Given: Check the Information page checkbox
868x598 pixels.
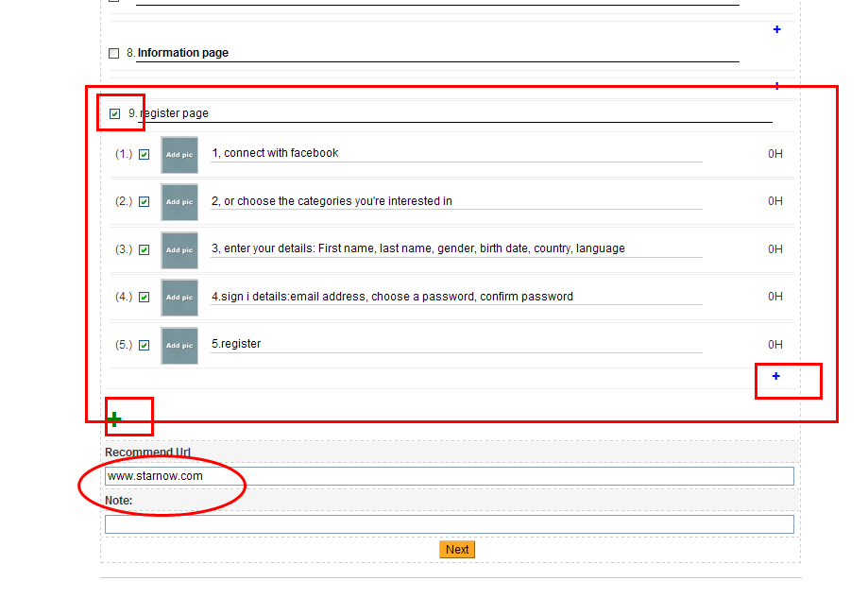Looking at the screenshot, I should click(114, 53).
